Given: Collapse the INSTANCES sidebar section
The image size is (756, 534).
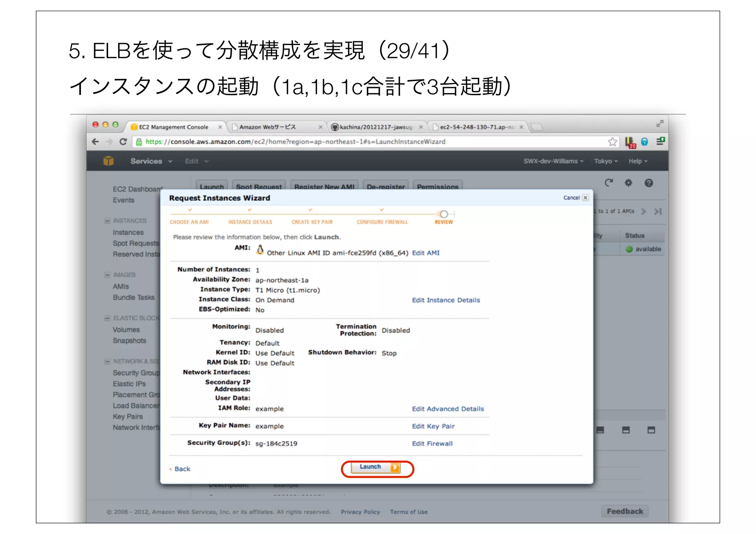Looking at the screenshot, I should point(107,221).
